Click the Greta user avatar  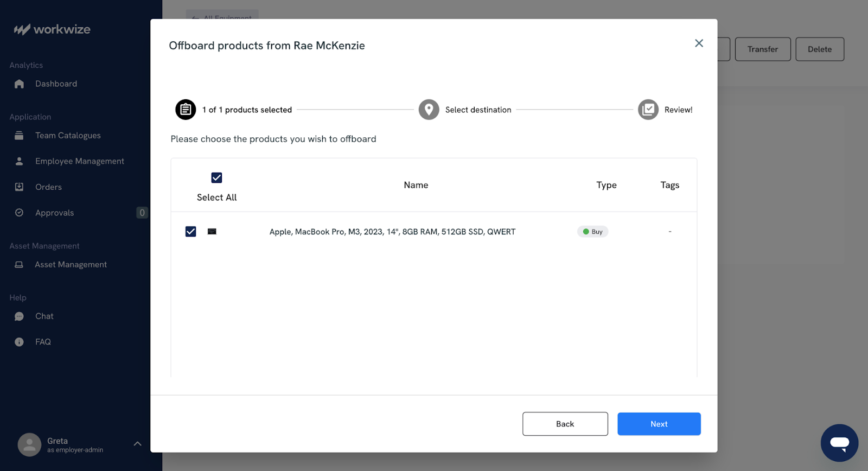pos(29,445)
